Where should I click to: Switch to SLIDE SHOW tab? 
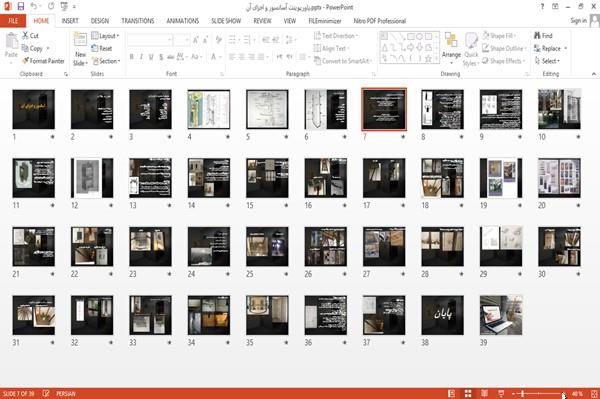(226, 21)
